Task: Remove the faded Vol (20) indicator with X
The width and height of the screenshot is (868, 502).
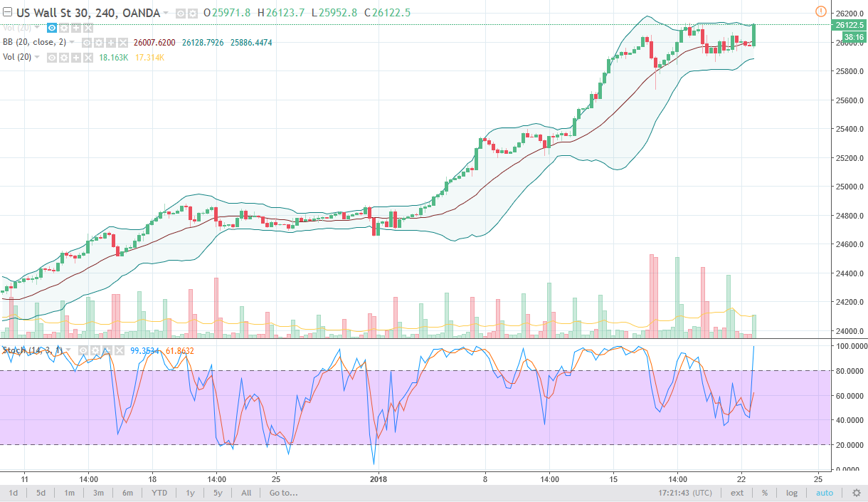Action: (x=88, y=28)
